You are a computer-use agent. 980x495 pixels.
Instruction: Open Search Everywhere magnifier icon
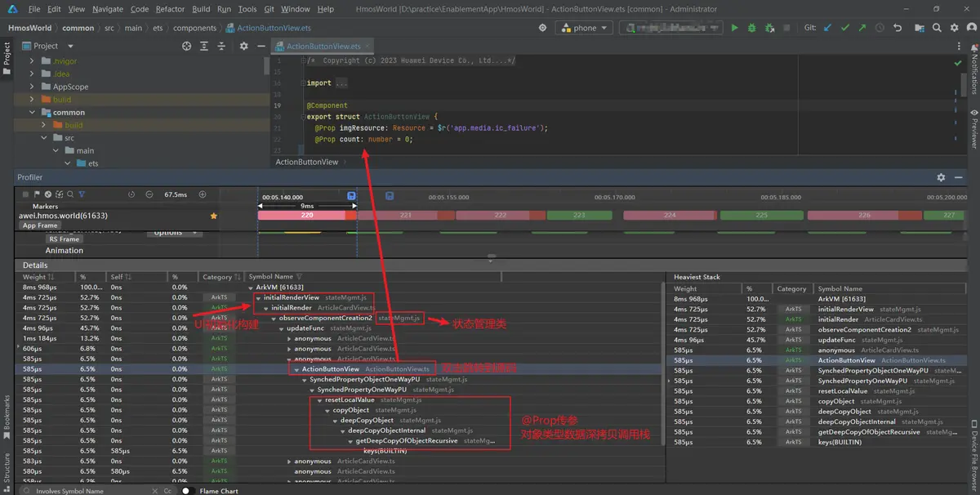[936, 28]
